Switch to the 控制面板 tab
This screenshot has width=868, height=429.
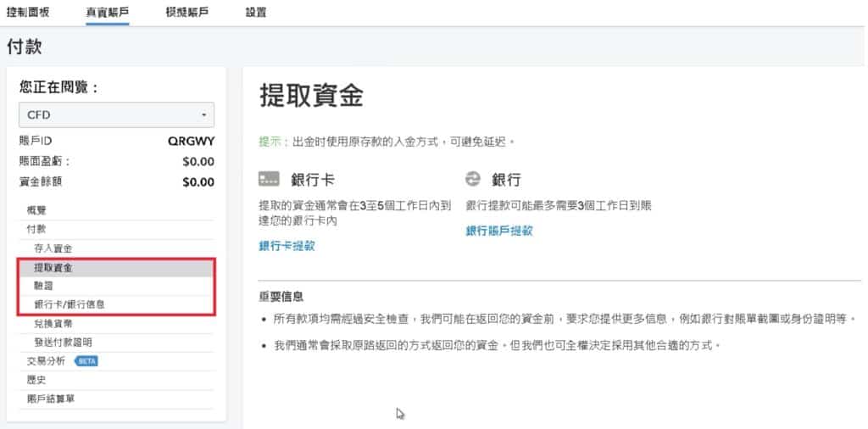pos(29,13)
